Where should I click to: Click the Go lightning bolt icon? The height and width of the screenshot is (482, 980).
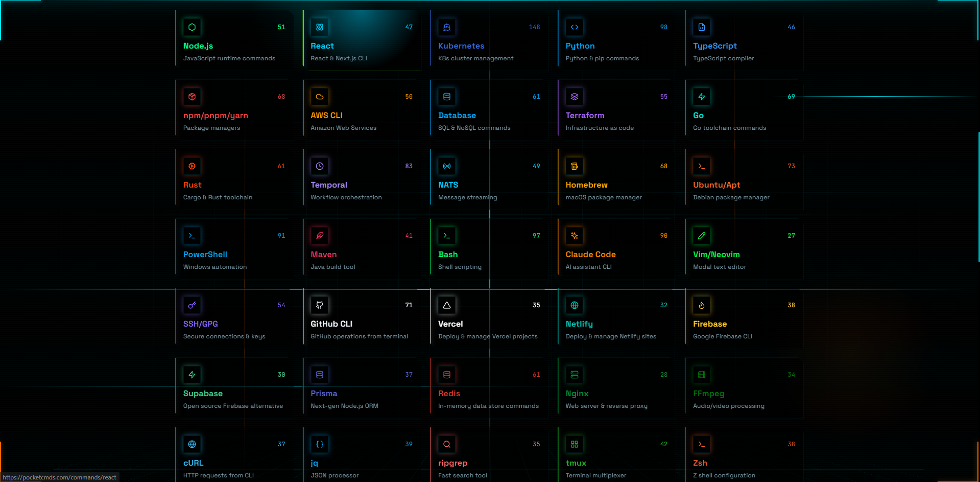coord(702,97)
